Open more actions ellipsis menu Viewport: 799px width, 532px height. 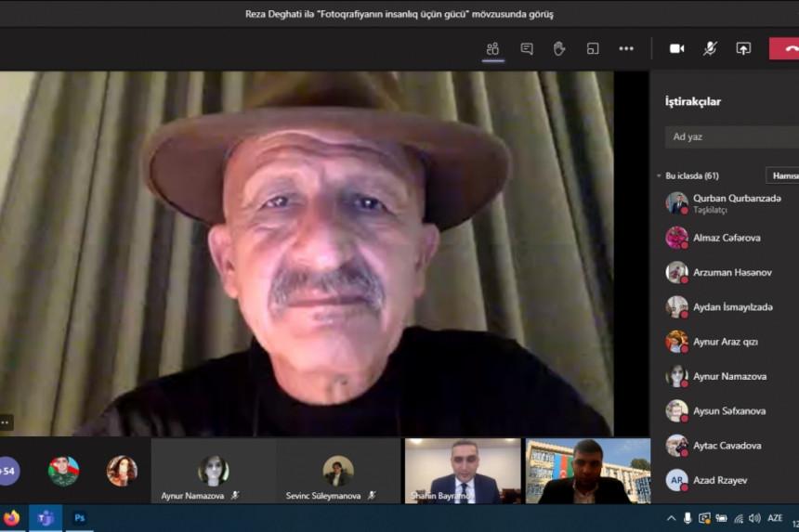626,48
